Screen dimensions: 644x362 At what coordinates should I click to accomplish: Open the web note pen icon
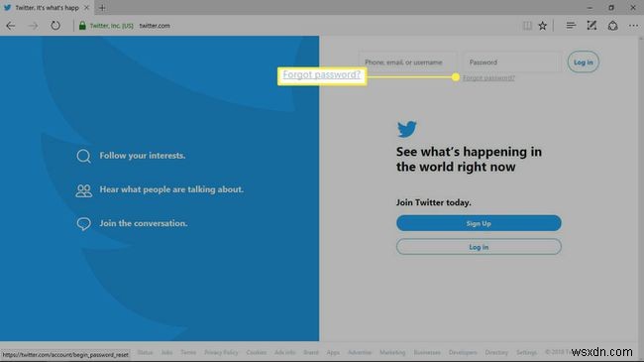[x=591, y=26]
